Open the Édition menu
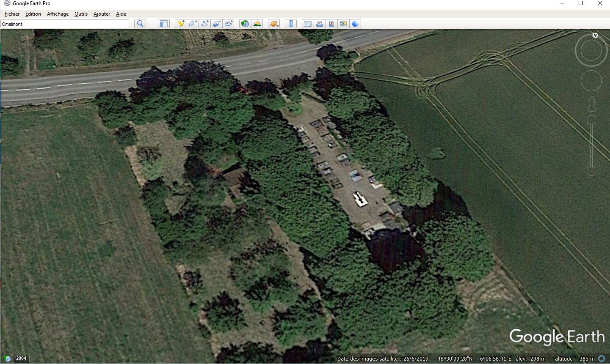This screenshot has height=364, width=610. (33, 14)
